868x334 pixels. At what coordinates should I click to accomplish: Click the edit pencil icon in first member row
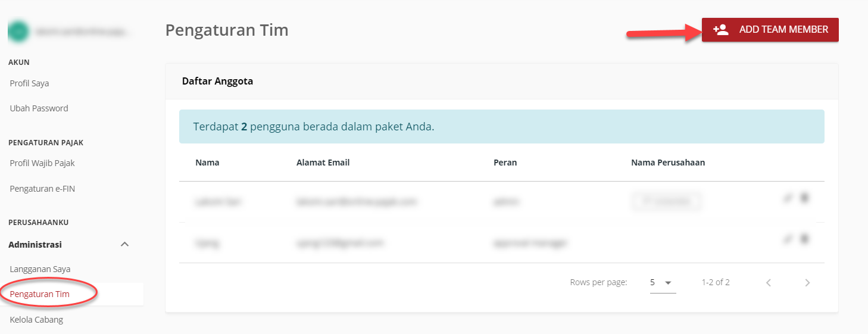tap(788, 199)
